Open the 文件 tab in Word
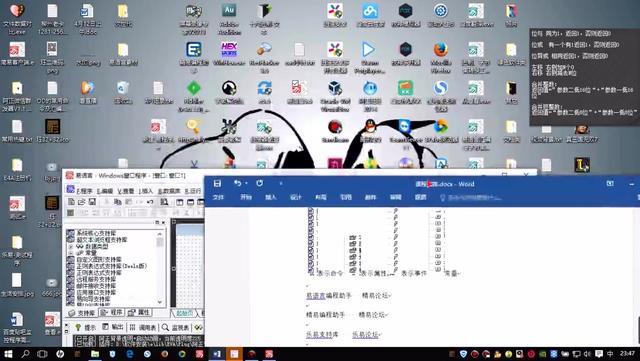Screen dimensions: 640x361 click(x=218, y=197)
